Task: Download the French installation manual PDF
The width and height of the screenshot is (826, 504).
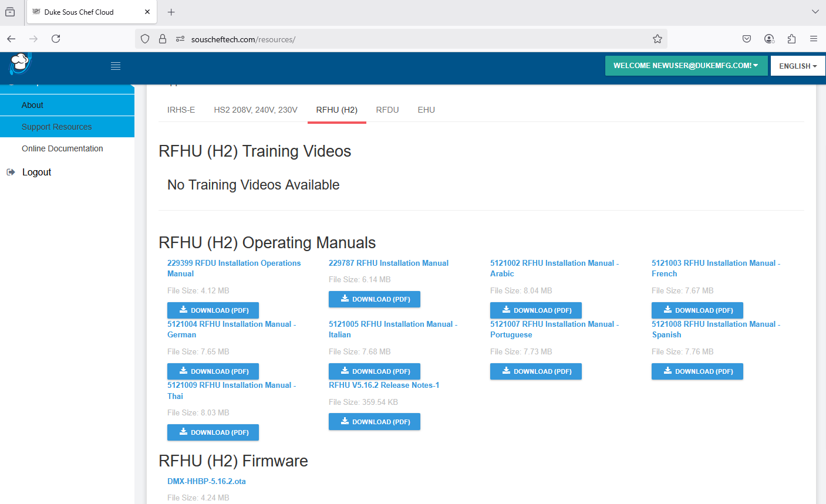Action: click(697, 310)
